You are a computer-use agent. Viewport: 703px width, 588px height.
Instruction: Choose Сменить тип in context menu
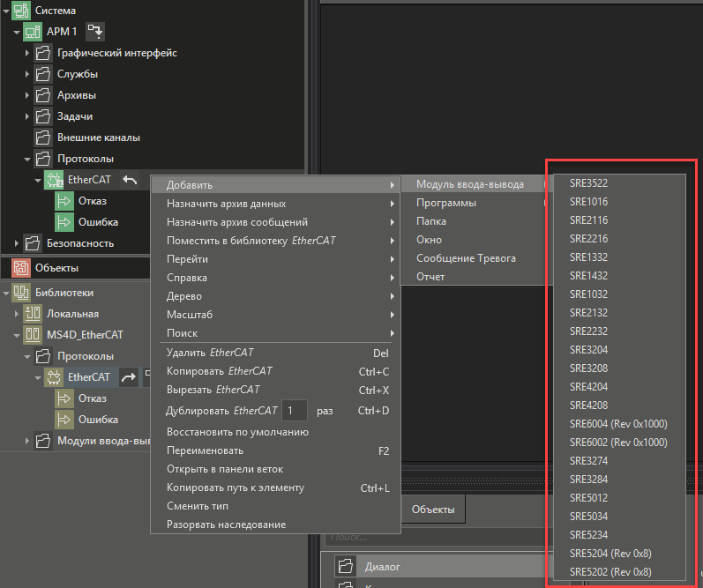click(x=275, y=506)
